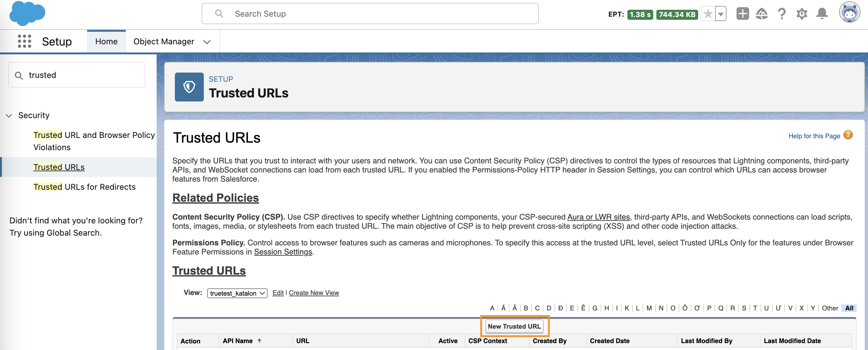
Task: Click the orange help icon beside Help for this Page
Action: [x=848, y=135]
